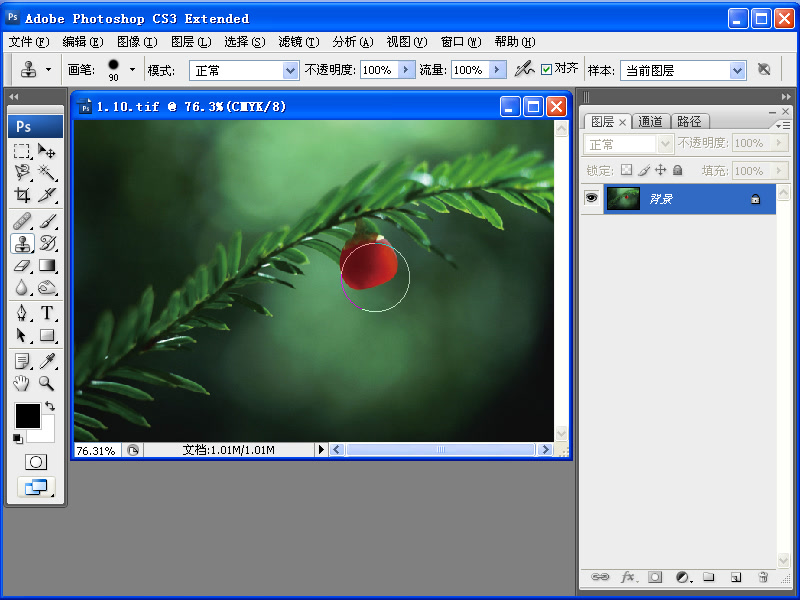The image size is (800, 600).
Task: Click the Create new layer icon
Action: point(735,578)
